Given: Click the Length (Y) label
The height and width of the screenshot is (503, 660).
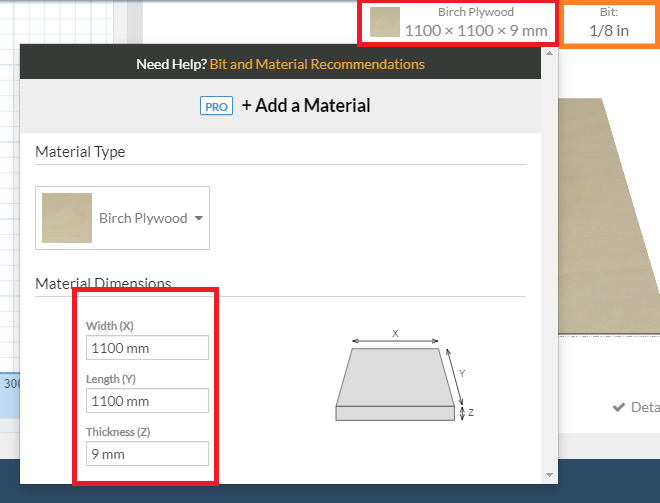Looking at the screenshot, I should (x=111, y=379).
